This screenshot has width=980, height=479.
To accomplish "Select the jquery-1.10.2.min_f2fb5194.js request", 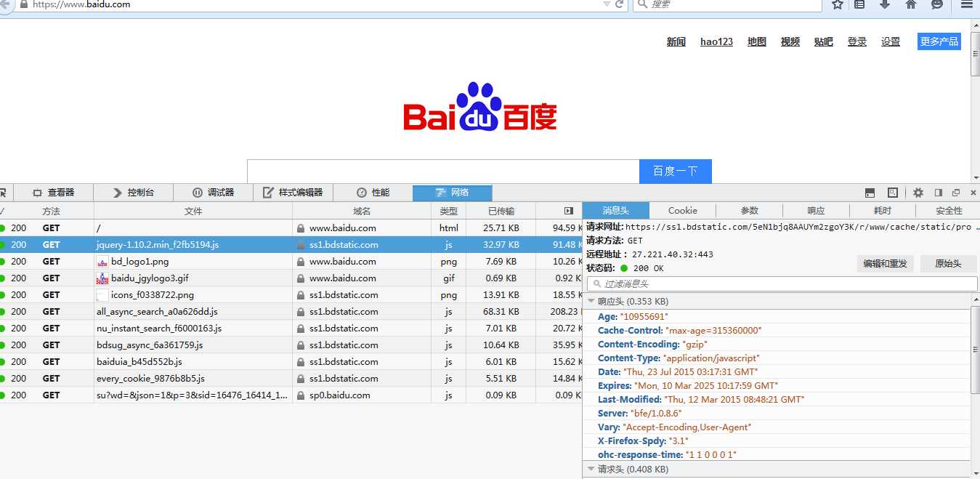I will point(291,245).
